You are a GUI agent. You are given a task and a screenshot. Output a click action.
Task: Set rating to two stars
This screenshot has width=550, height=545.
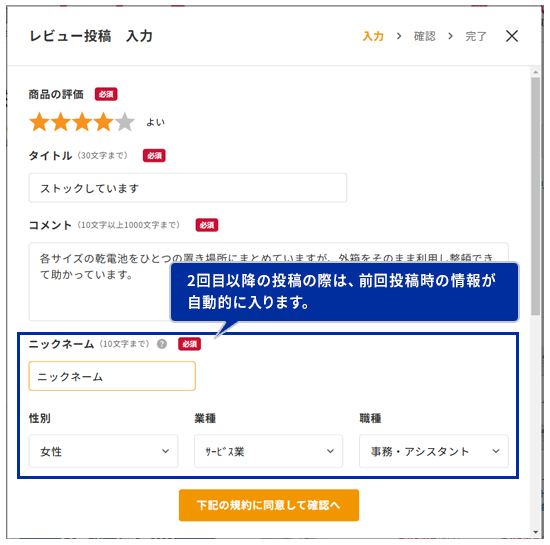click(x=61, y=122)
